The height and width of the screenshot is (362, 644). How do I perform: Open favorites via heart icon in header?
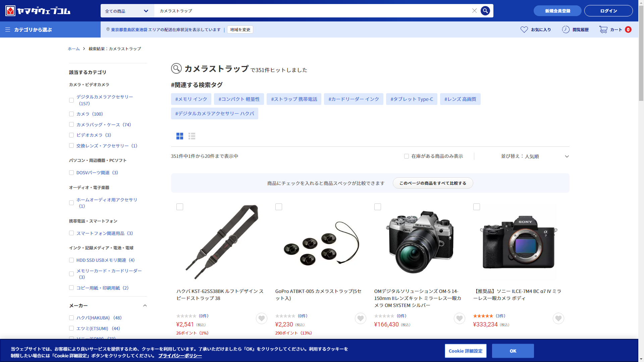point(524,29)
